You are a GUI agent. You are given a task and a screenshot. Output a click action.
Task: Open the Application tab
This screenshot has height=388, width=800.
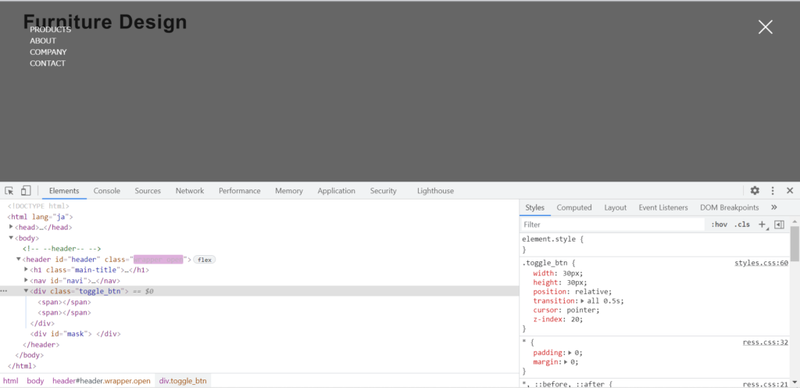(336, 191)
